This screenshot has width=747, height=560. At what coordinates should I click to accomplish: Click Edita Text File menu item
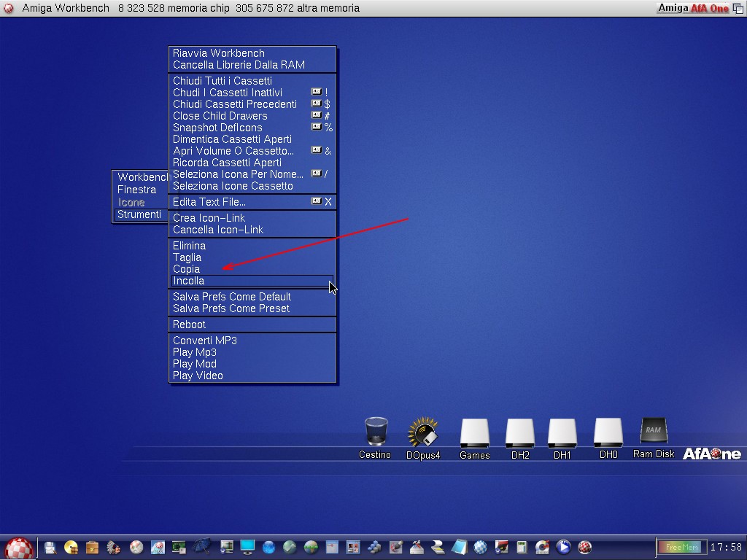(209, 202)
